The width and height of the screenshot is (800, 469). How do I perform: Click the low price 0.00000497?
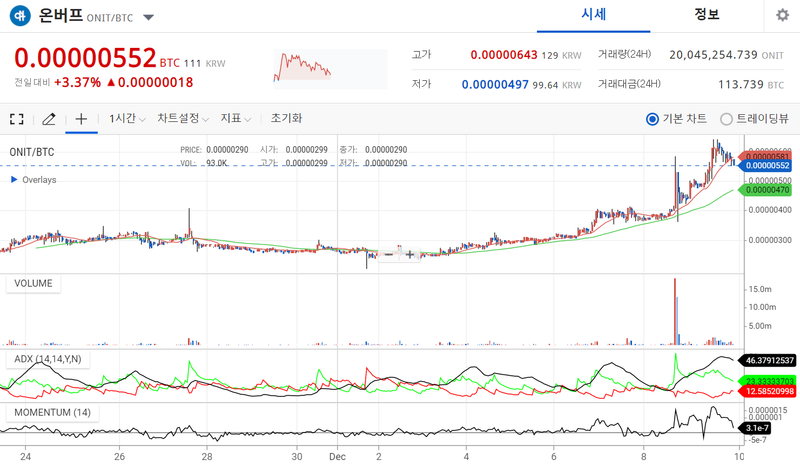click(495, 84)
